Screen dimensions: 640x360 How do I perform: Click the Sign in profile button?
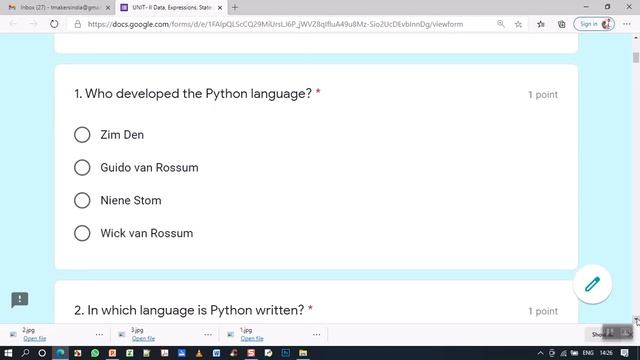(594, 24)
